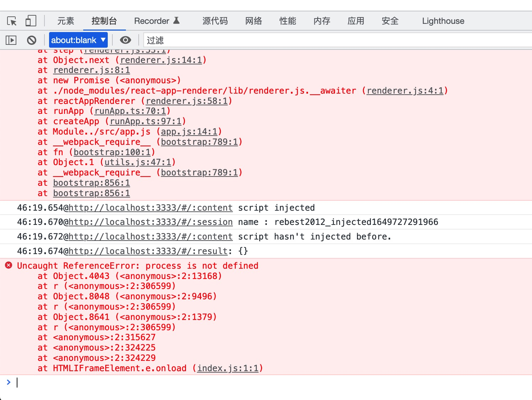The width and height of the screenshot is (532, 400).
Task: Click the console prompt chevron
Action: tap(9, 382)
